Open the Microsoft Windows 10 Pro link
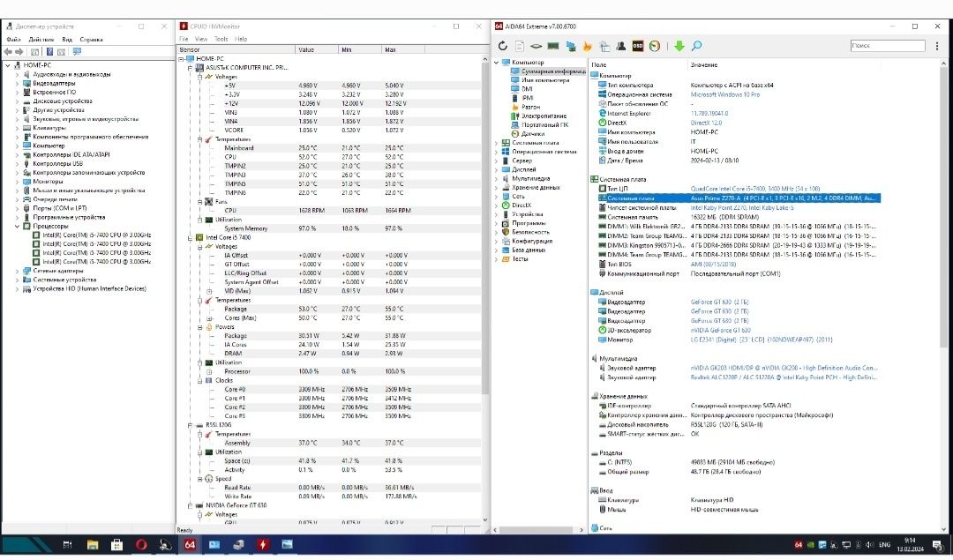 tap(725, 94)
